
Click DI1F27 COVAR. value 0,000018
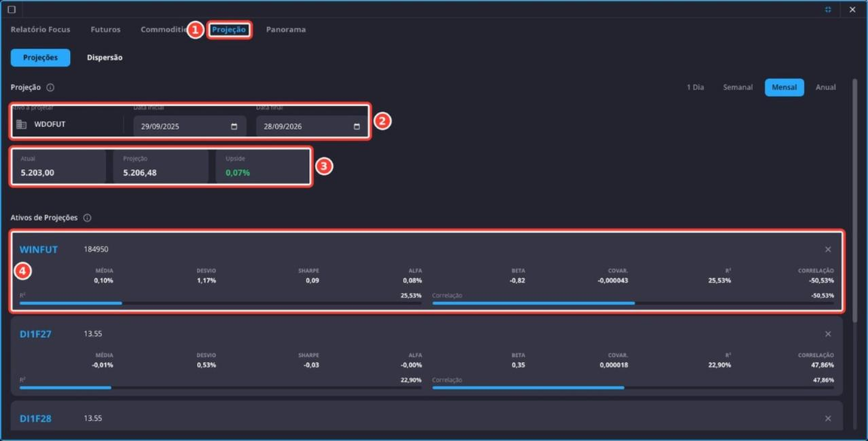pos(614,365)
